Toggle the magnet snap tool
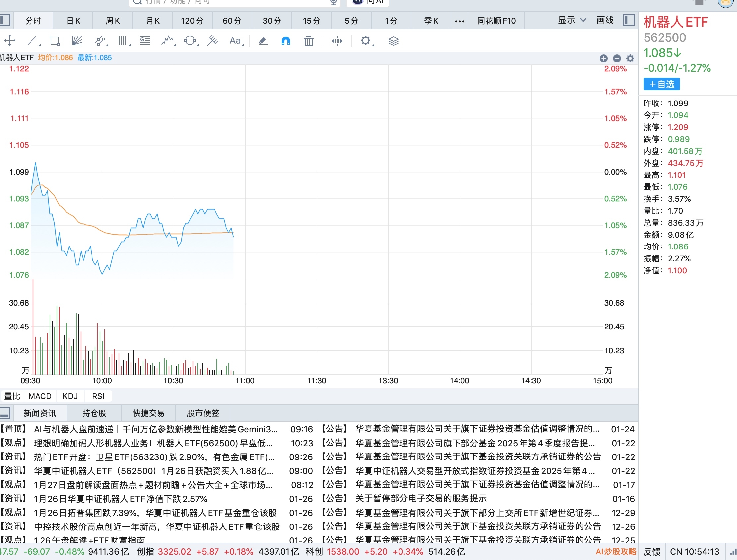Viewport: 737px width, 560px height. click(286, 41)
